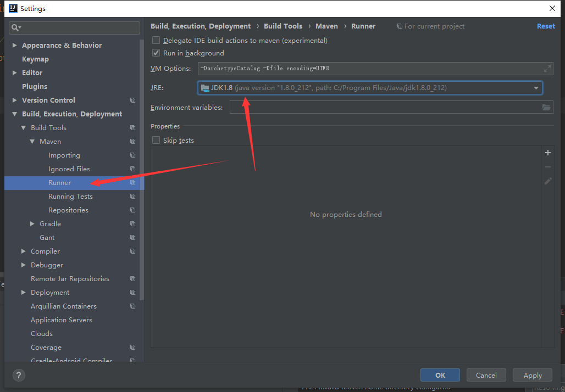Click project-level icon beside Gant

[132, 238]
